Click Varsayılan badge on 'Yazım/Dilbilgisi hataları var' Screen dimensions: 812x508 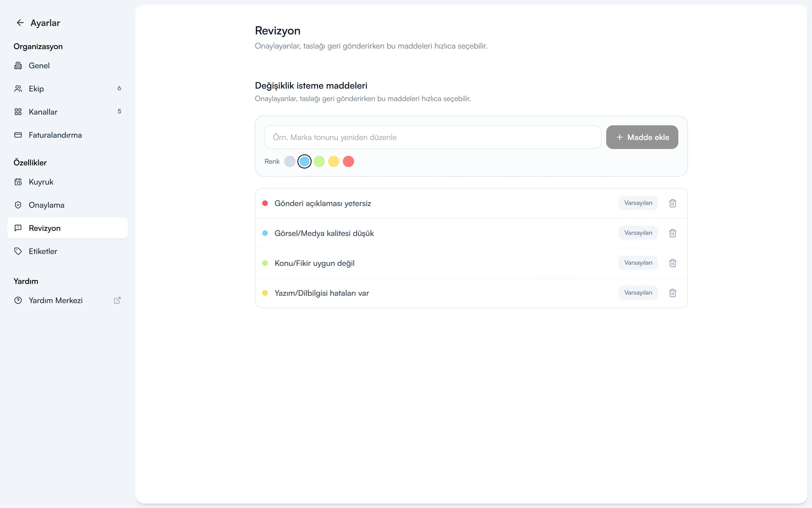coord(638,293)
